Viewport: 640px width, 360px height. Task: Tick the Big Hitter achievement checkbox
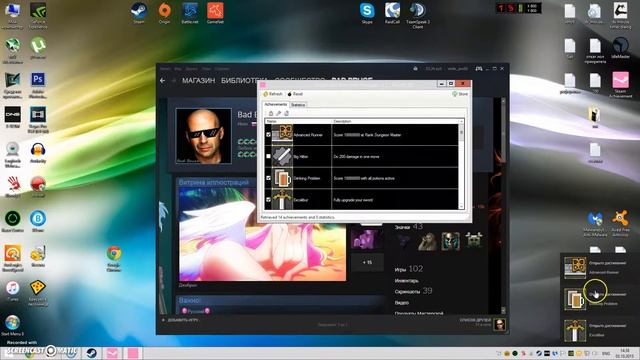[x=268, y=156]
